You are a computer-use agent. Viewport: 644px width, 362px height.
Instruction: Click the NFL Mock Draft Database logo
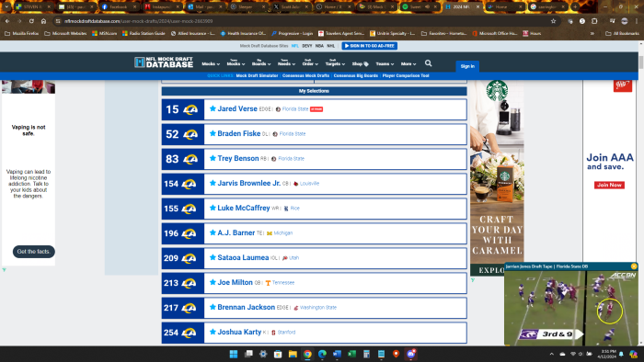click(x=164, y=62)
